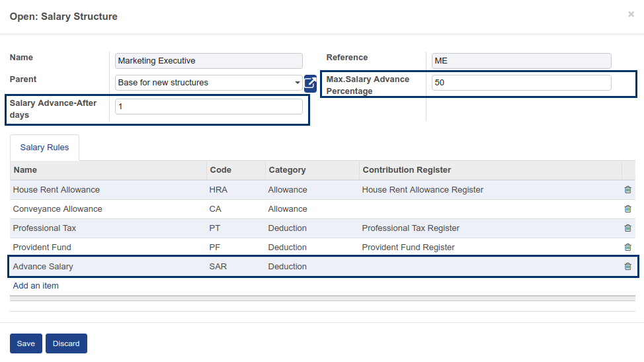This screenshot has height=362, width=644.
Task: Focus the Name input field
Action: [x=208, y=61]
